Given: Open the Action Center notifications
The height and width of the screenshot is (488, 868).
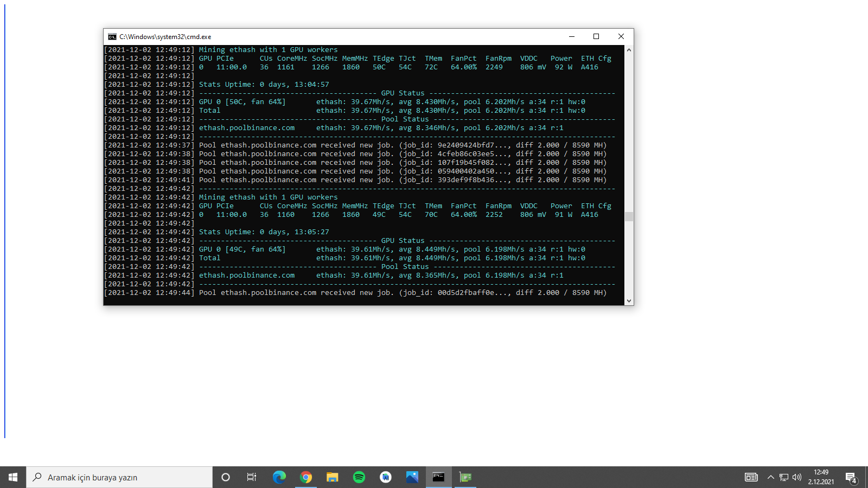Looking at the screenshot, I should [851, 477].
